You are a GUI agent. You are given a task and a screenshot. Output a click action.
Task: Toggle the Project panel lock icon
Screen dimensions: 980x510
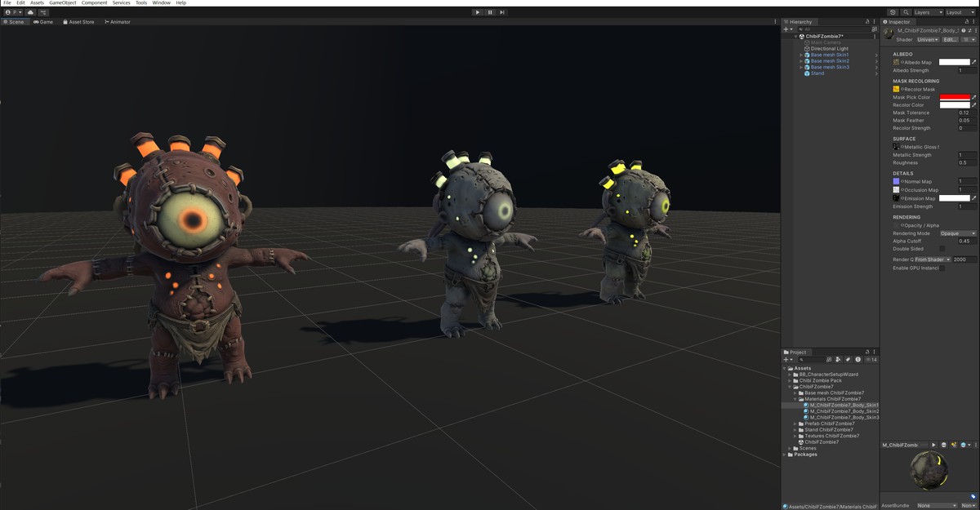pos(867,352)
